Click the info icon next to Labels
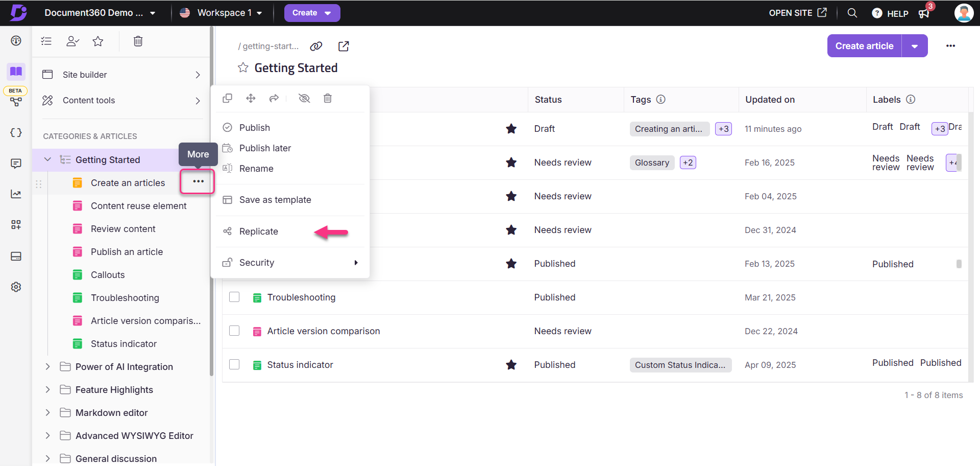980x466 pixels. click(x=911, y=99)
